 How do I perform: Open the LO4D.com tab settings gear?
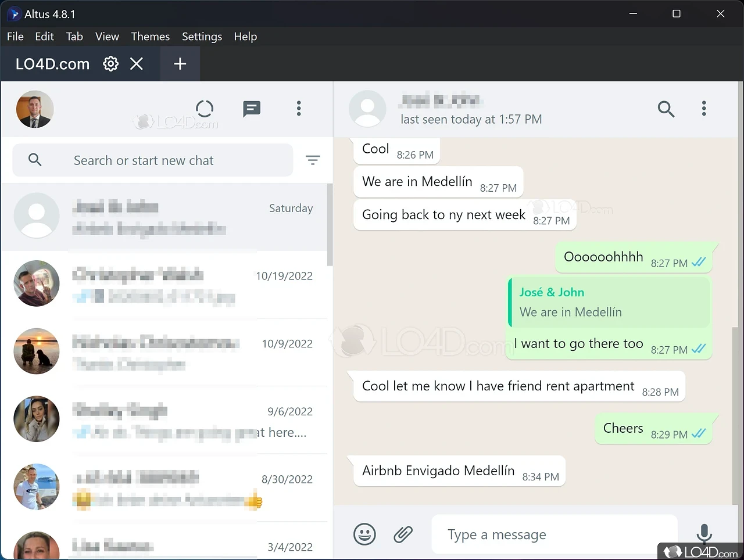(110, 64)
